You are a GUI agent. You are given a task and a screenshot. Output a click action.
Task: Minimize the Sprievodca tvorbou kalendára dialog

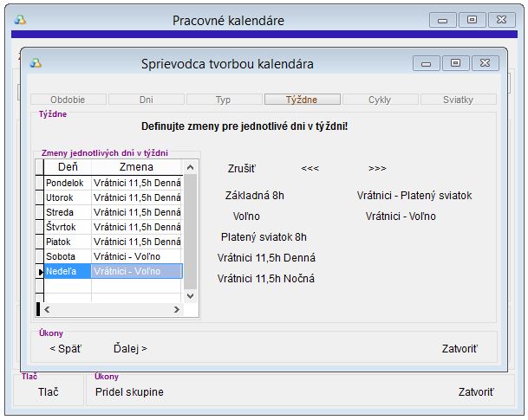click(x=426, y=63)
